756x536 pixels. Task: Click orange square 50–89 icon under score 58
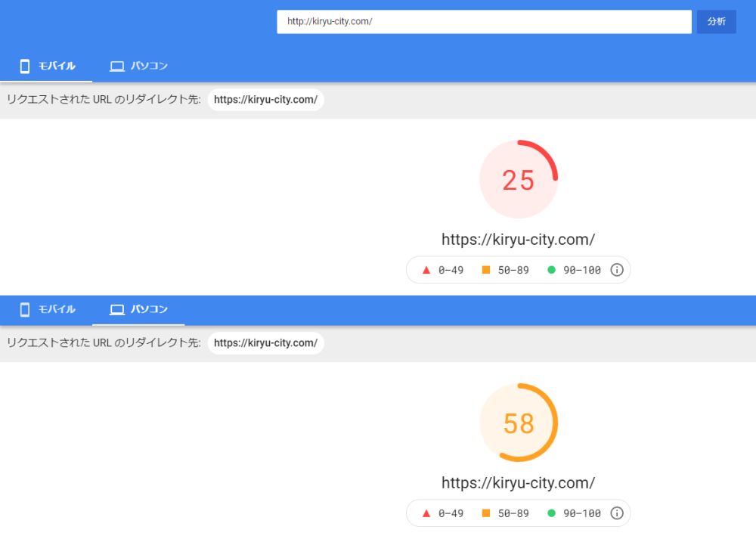click(486, 513)
